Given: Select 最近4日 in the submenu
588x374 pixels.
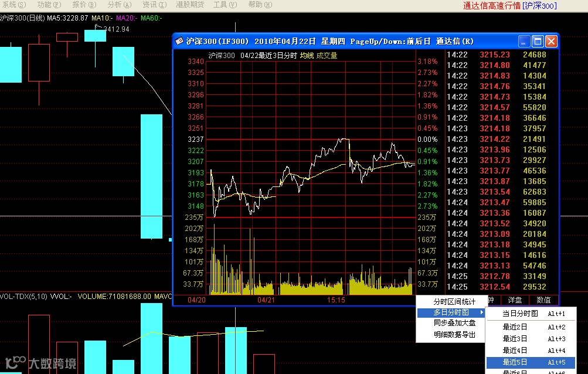Looking at the screenshot, I should [x=531, y=351].
